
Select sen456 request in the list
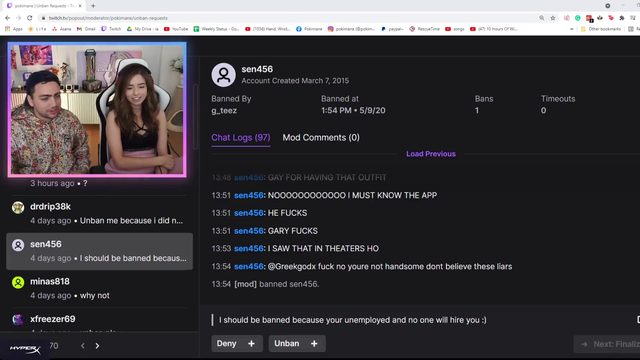[x=100, y=251]
